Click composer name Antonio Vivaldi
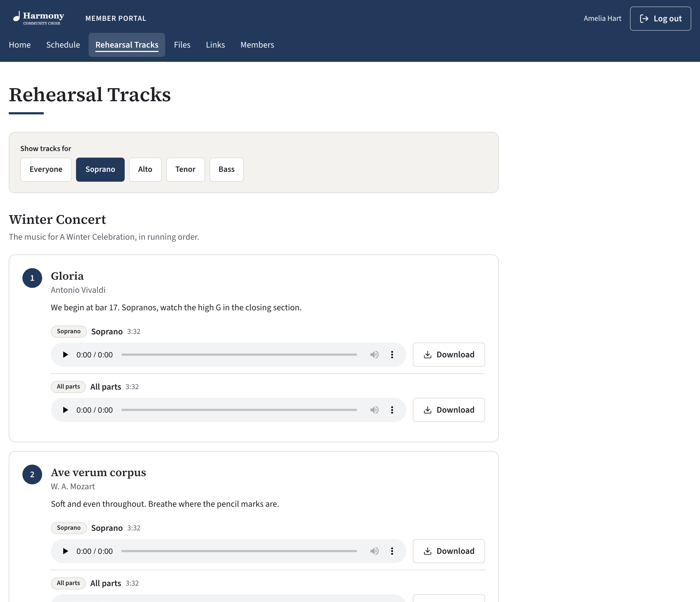Image resolution: width=700 pixels, height=602 pixels. [x=78, y=290]
